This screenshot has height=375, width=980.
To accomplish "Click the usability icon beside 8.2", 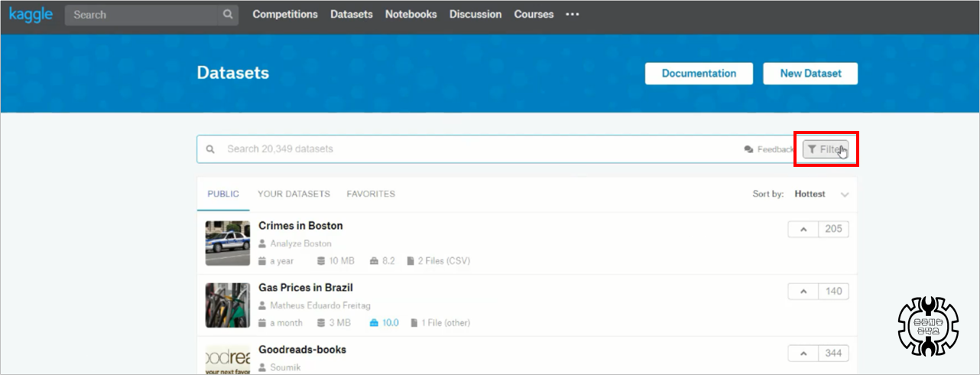I will (x=374, y=261).
